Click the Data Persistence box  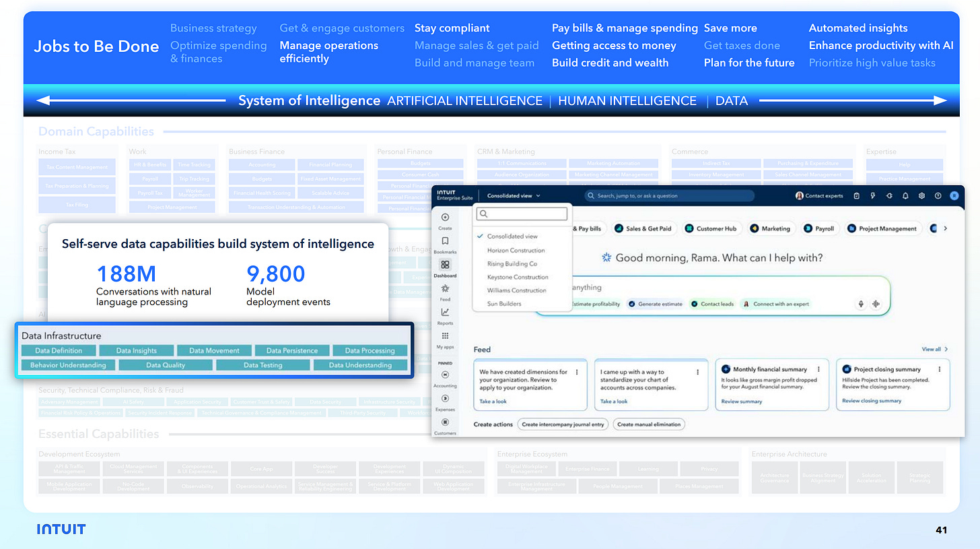click(x=292, y=350)
